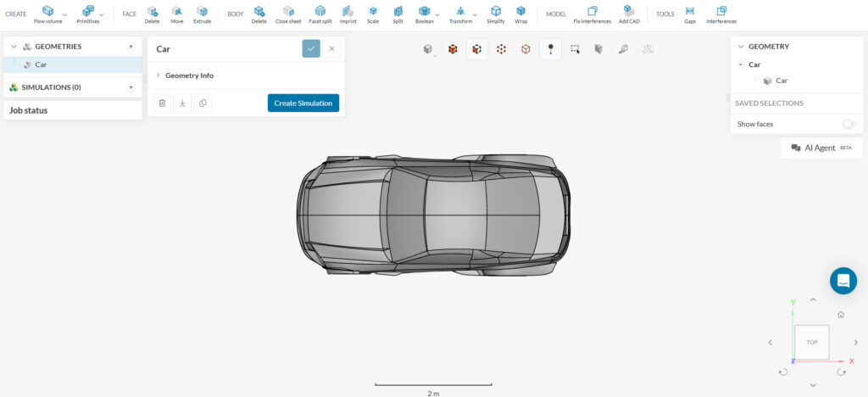Add a new simulation with plus button

[x=131, y=87]
